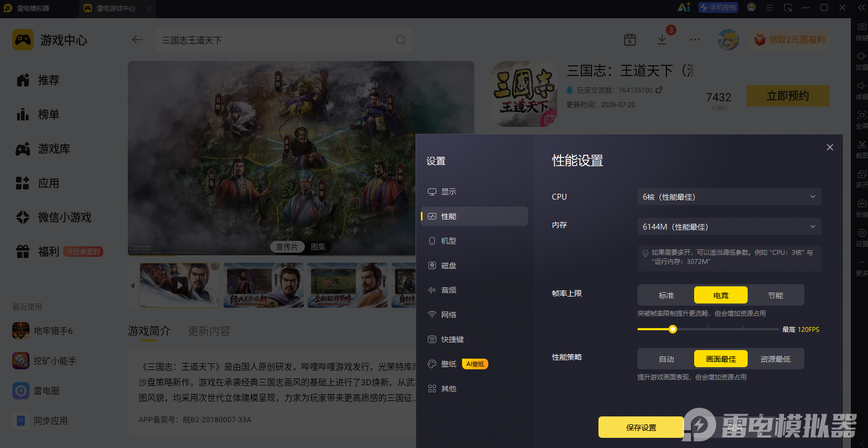Go to 游戏库 in the sidebar
This screenshot has height=448, width=868.
point(43,149)
